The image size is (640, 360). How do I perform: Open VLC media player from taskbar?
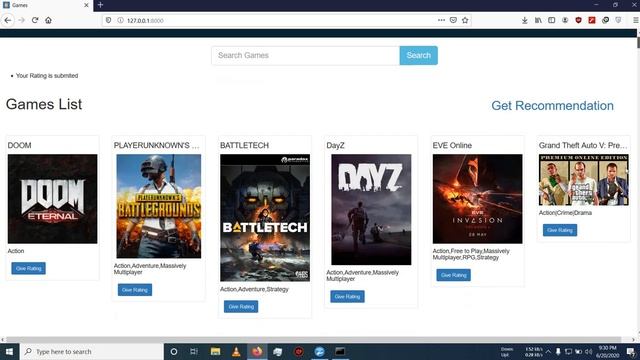236,351
